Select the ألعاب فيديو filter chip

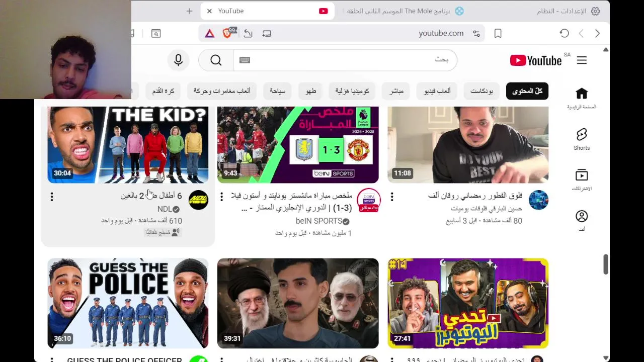437,91
